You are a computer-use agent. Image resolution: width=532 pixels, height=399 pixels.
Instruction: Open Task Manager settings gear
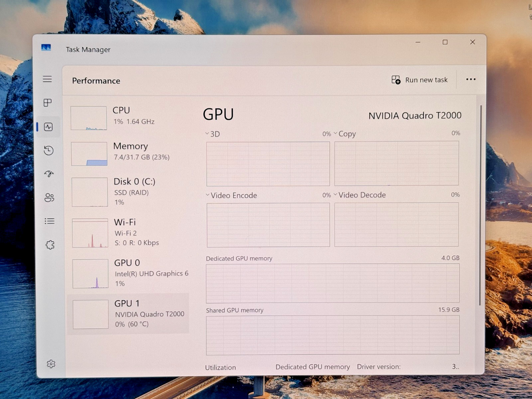click(x=51, y=364)
